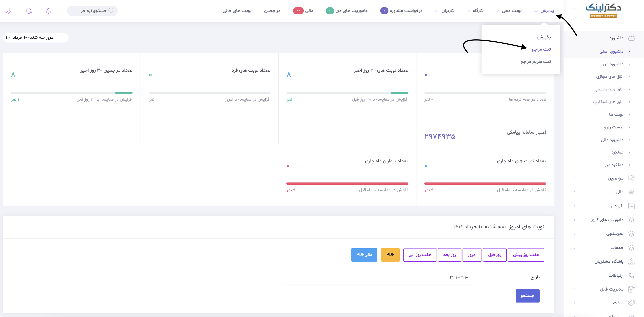Click the ماموریت های کاری layers icon
This screenshot has height=317, width=644.
[631, 220]
